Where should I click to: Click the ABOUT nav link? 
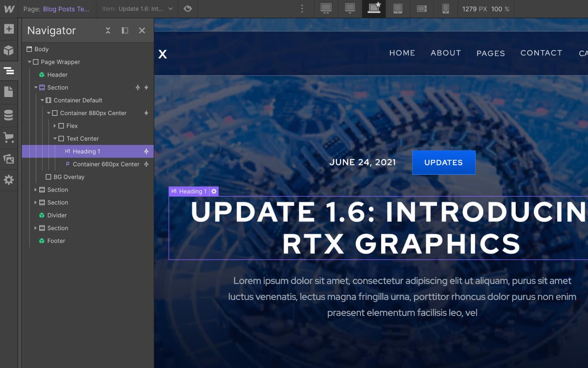click(x=446, y=53)
